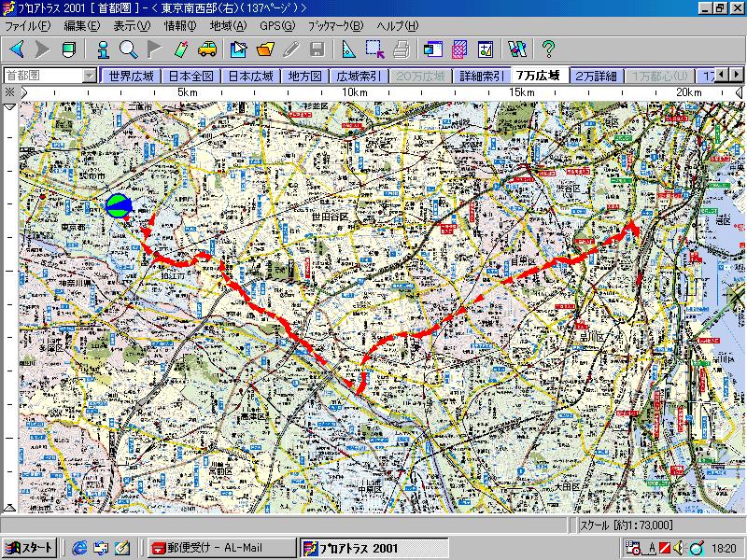
Task: Switch to 郵便受け - AL-Mail taskbar window
Action: (219, 548)
